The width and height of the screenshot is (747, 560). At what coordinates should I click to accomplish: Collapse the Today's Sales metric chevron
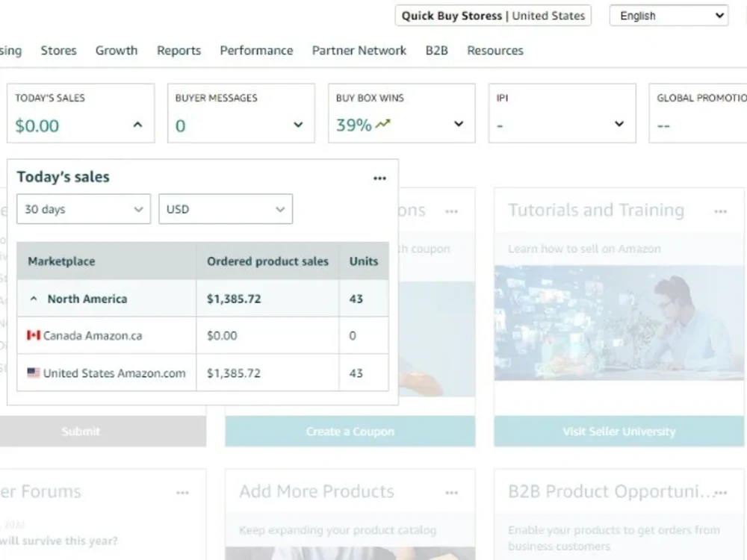pos(137,125)
